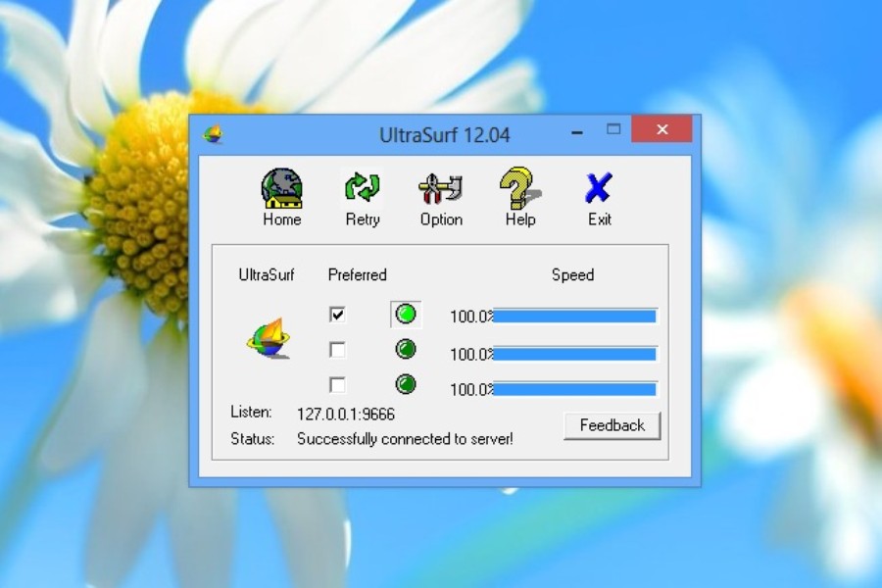Click the second server's speed bar

573,354
